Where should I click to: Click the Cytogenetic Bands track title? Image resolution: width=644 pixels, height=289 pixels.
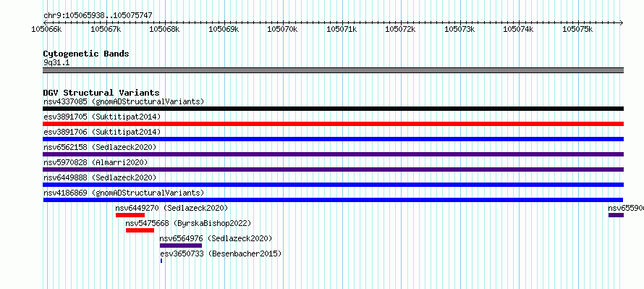(86, 54)
